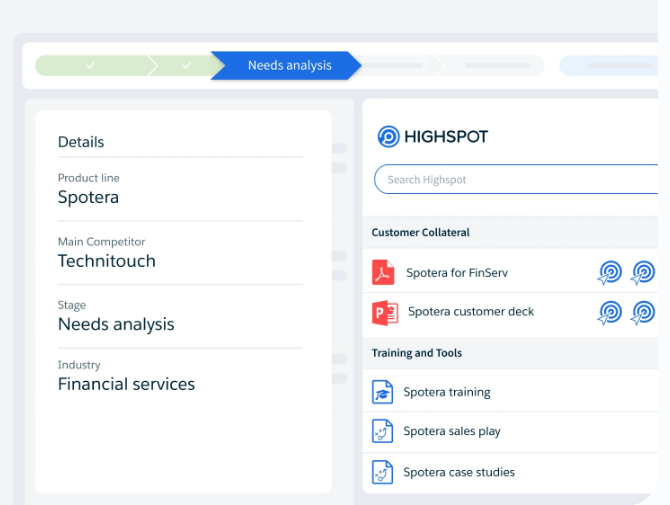The image size is (670, 505).
Task: Open the Spotera case studies item
Action: [459, 472]
